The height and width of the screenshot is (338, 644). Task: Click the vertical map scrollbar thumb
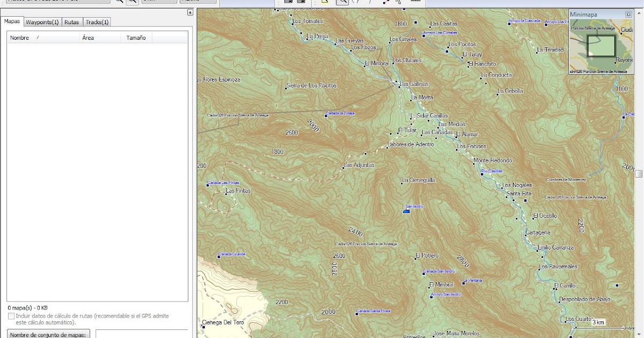639,174
